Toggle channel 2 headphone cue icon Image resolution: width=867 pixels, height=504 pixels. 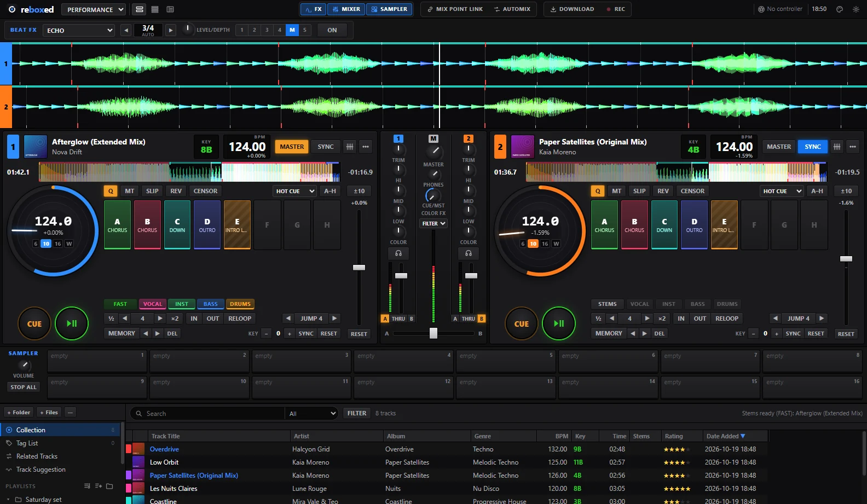point(469,253)
